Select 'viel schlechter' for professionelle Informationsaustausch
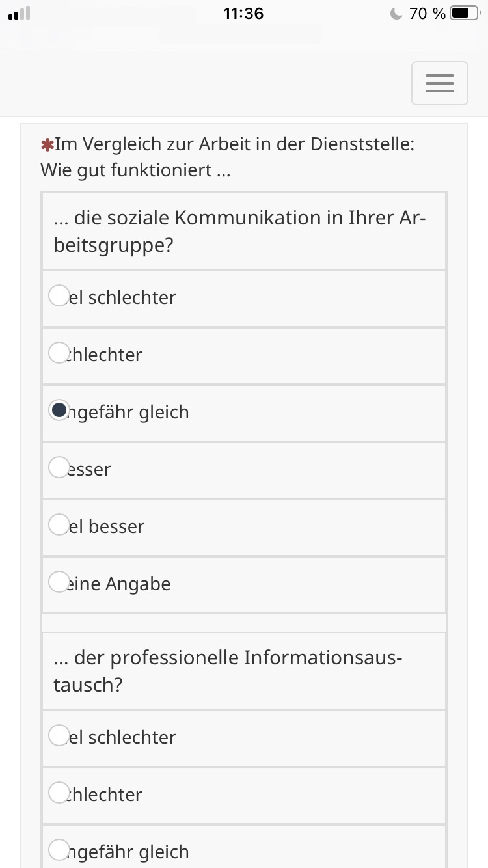488x868 pixels. pyautogui.click(x=59, y=736)
